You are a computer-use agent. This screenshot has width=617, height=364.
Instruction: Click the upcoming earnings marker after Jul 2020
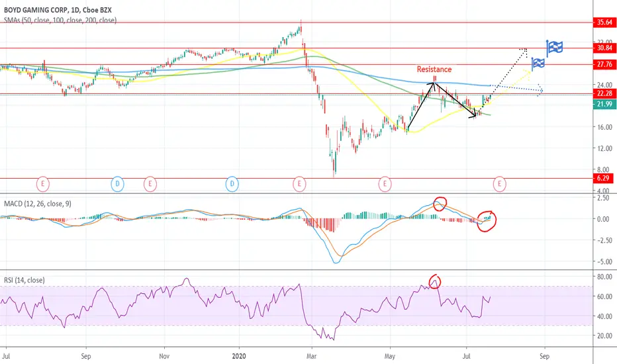pos(500,183)
